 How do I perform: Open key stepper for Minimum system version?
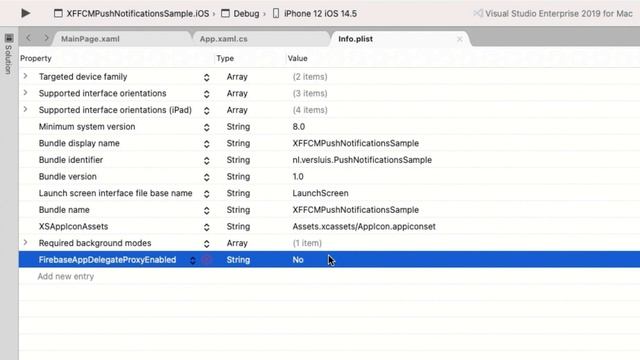(207, 127)
